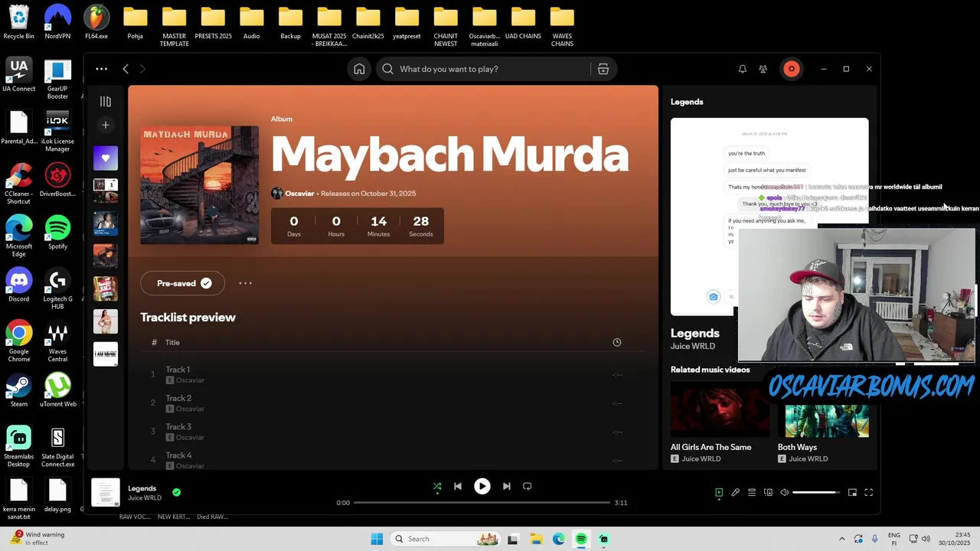The image size is (980, 551).
Task: Open the I AM MUSIC album thumbnail in sidebar
Action: pos(106,354)
